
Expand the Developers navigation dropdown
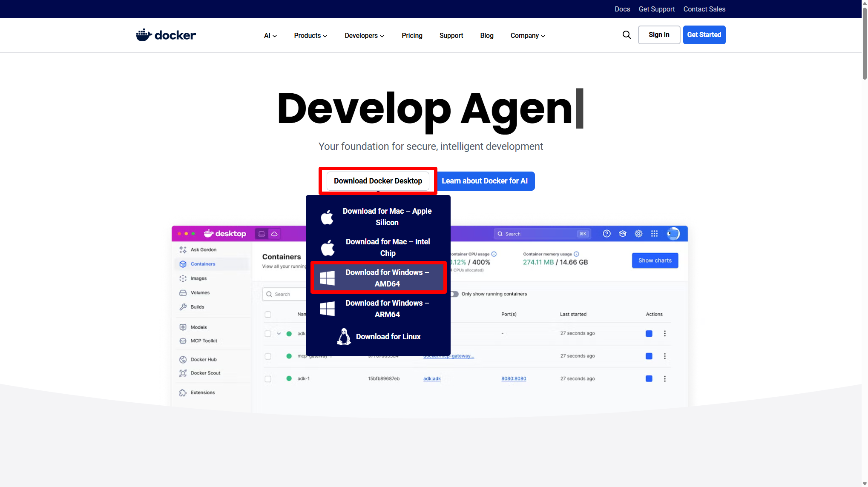(x=365, y=36)
